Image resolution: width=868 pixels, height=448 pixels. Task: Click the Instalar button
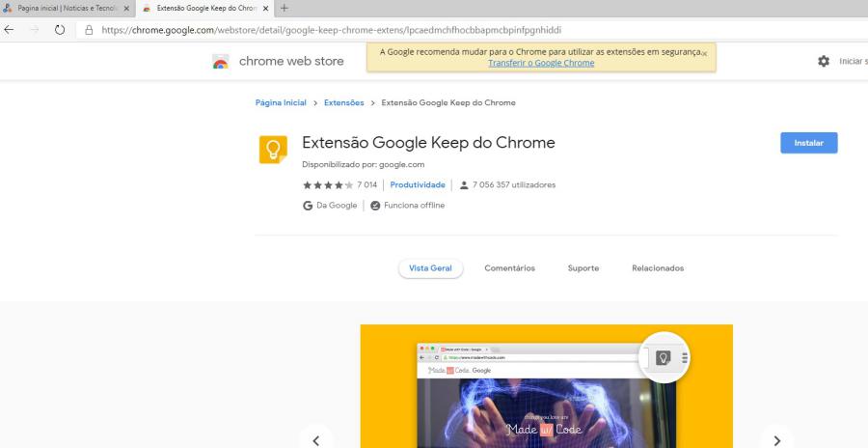coord(809,143)
